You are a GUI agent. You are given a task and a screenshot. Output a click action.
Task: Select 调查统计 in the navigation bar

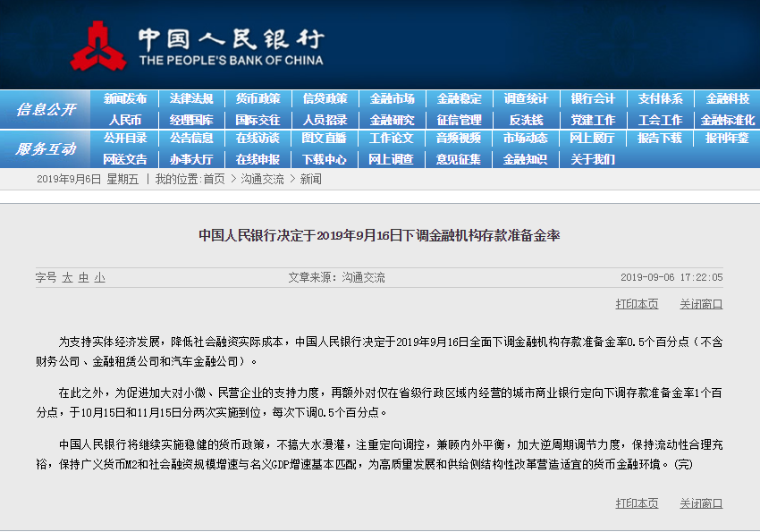click(x=526, y=99)
